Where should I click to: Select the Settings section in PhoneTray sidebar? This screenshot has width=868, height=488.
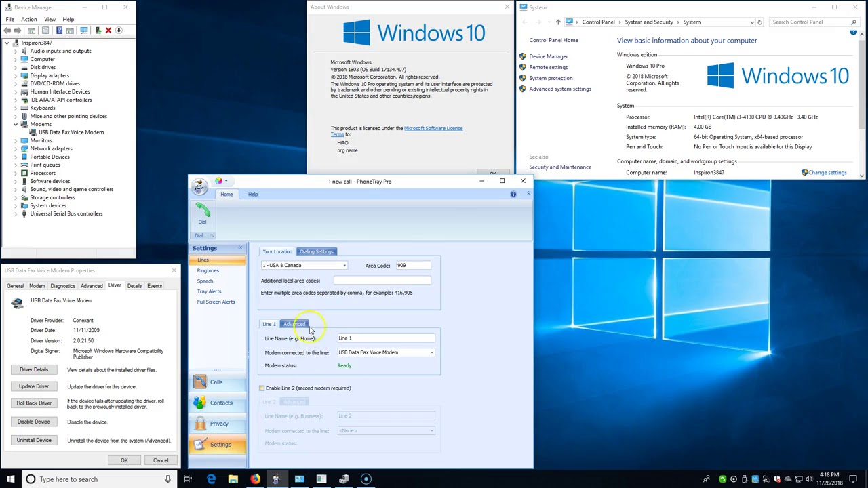(216, 445)
